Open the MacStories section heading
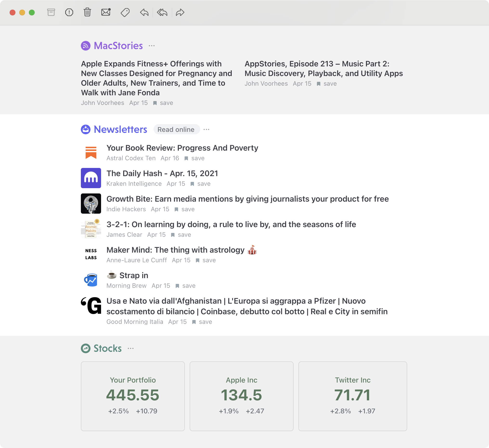The image size is (489, 448). 118,46
